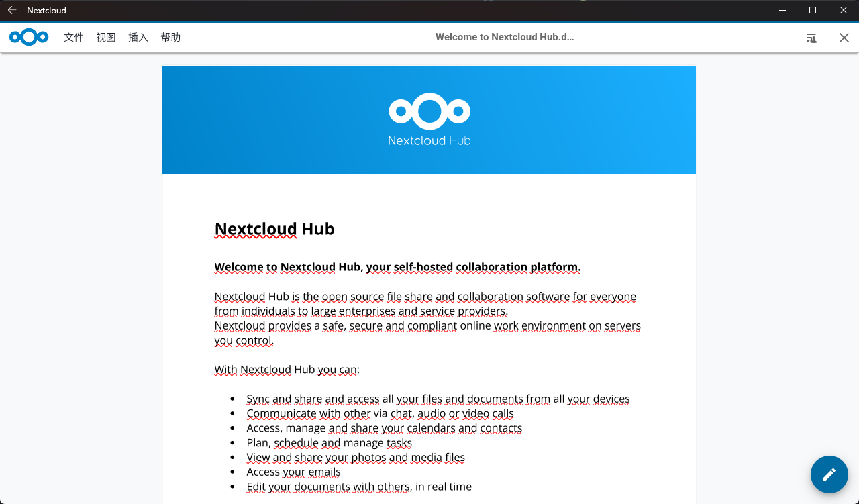Viewport: 859px width, 504px height.
Task: Click the bullet 'Communicate with other via chat'
Action: [x=380, y=413]
